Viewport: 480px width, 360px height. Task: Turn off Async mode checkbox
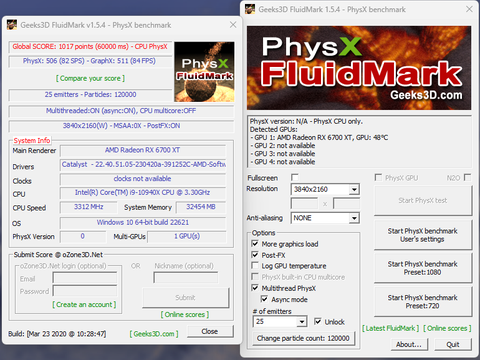click(264, 299)
